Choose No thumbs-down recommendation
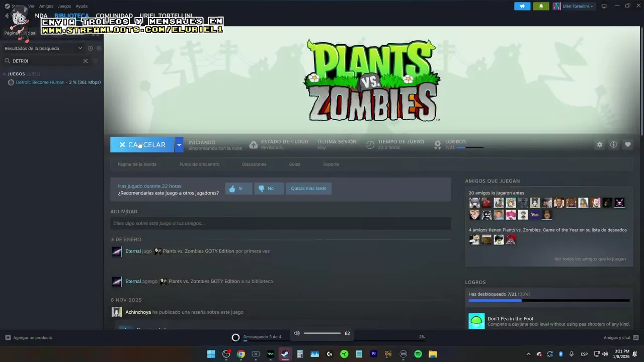644x362 pixels. pos(268,189)
